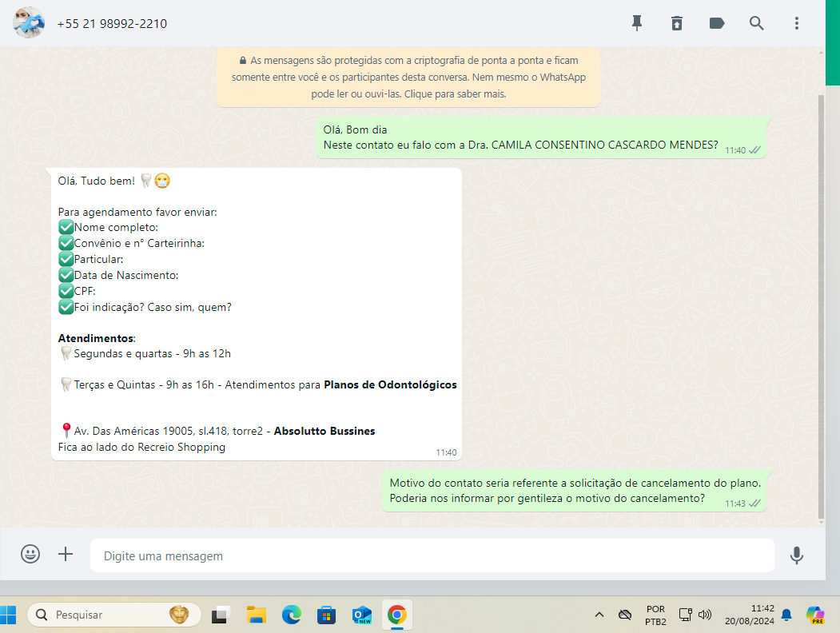The height and width of the screenshot is (633, 840).
Task: Open the Windows Start menu
Action: pyautogui.click(x=7, y=615)
